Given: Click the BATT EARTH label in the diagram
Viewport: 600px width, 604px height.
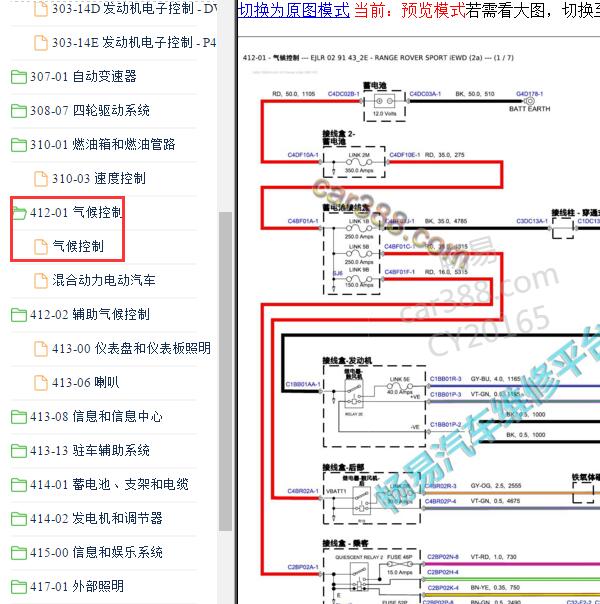Looking at the screenshot, I should (x=530, y=109).
